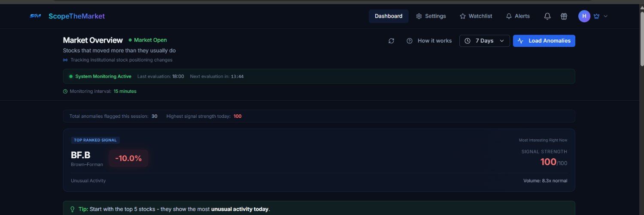This screenshot has width=644, height=215.
Task: Click the Market Open status text
Action: [150, 40]
